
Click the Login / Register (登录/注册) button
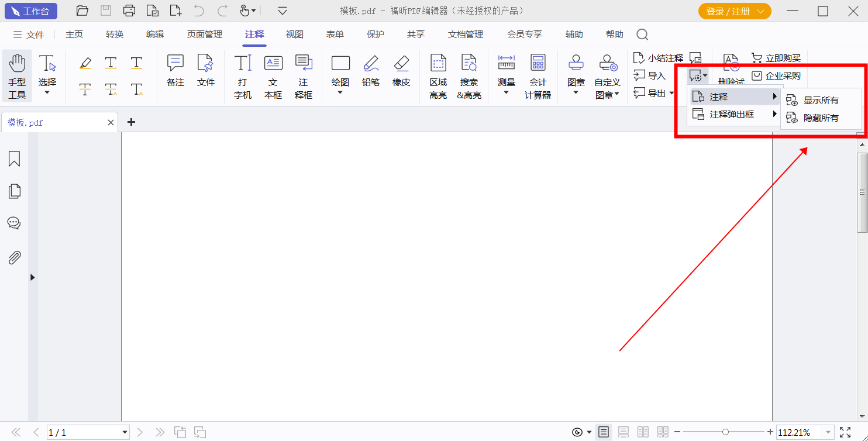click(x=734, y=11)
